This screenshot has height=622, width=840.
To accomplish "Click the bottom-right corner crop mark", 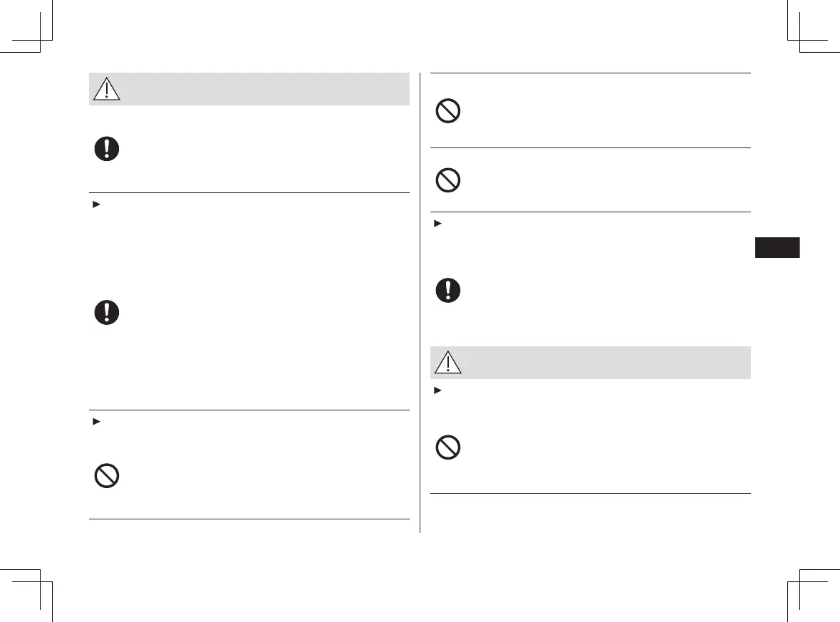I will (800, 582).
